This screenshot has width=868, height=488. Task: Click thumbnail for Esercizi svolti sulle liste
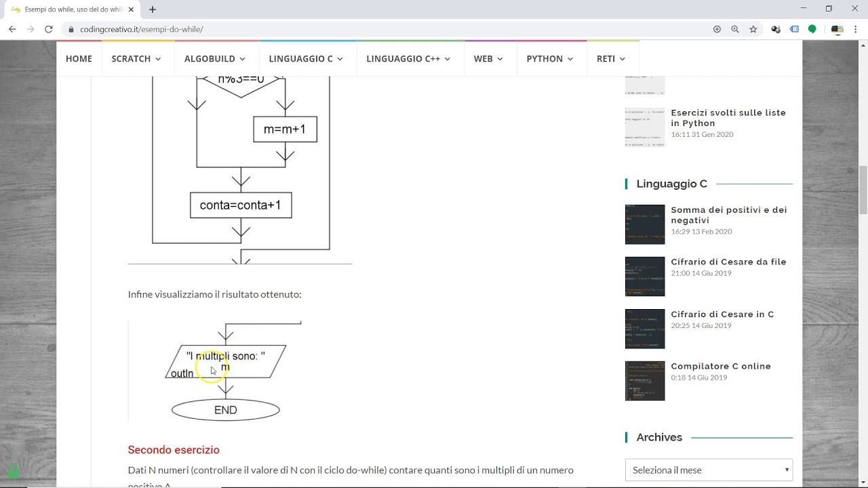pyautogui.click(x=645, y=127)
